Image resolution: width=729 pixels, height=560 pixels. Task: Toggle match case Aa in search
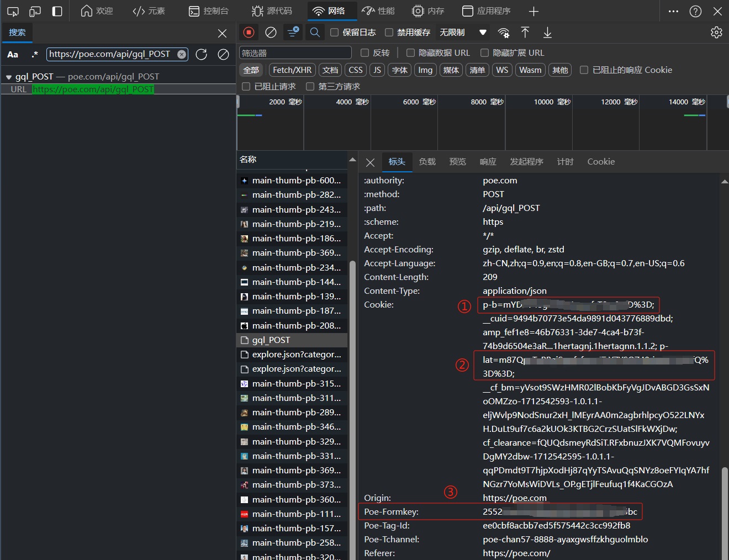click(x=13, y=54)
